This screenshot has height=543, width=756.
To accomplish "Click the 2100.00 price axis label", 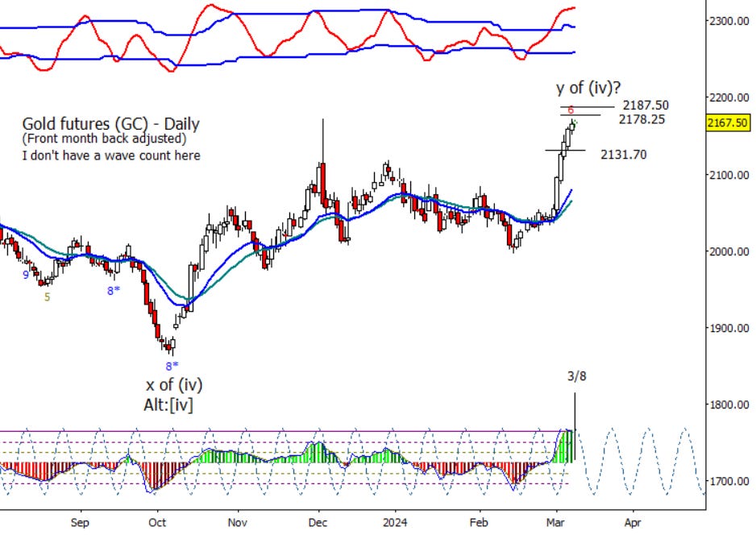I will [729, 174].
